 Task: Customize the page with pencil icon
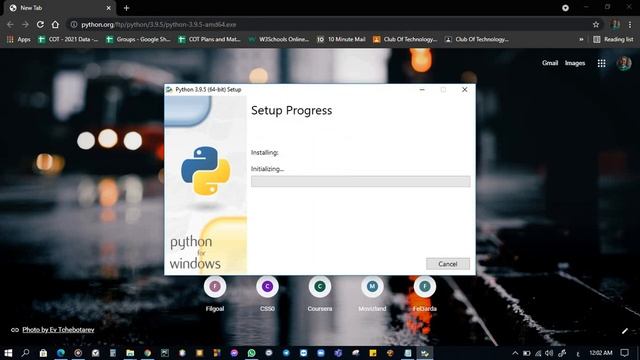(624, 331)
